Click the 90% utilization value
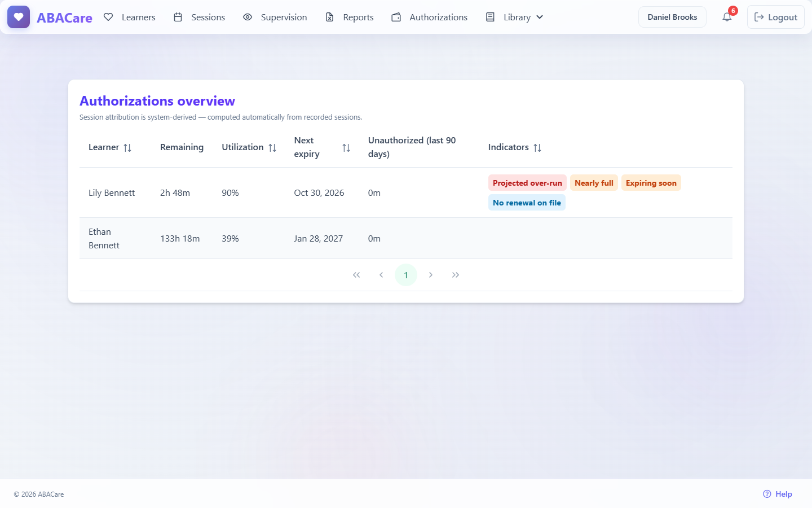Image resolution: width=812 pixels, height=508 pixels. [230, 192]
